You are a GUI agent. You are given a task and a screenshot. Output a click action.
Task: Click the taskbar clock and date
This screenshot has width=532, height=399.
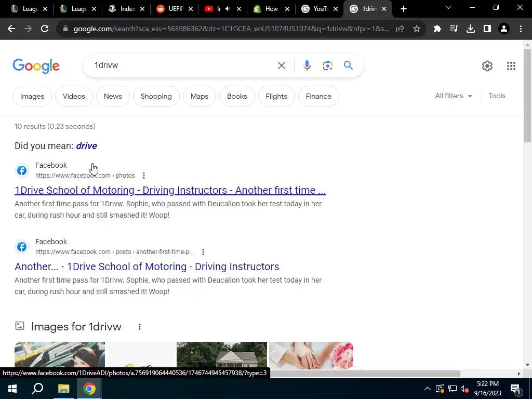pos(488,389)
